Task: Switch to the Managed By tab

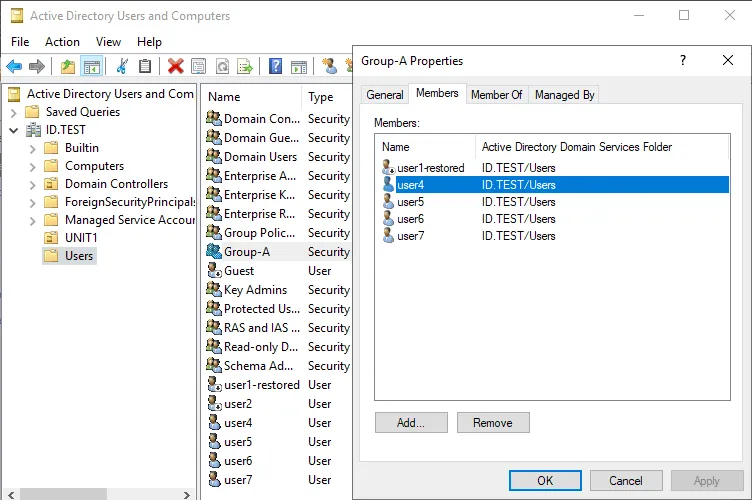Action: pyautogui.click(x=564, y=95)
